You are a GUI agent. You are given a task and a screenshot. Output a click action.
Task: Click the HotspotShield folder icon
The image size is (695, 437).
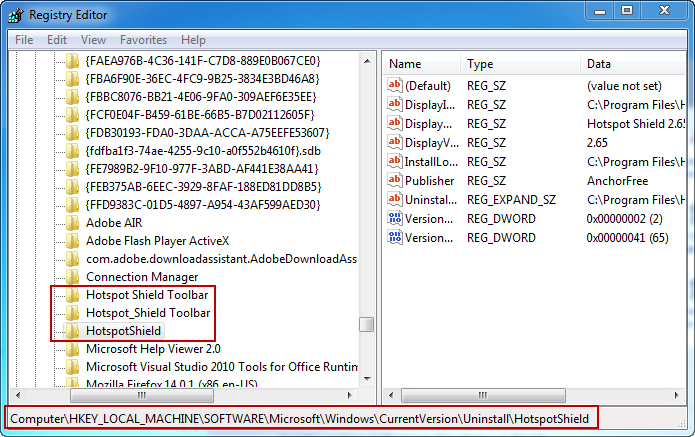click(x=73, y=331)
